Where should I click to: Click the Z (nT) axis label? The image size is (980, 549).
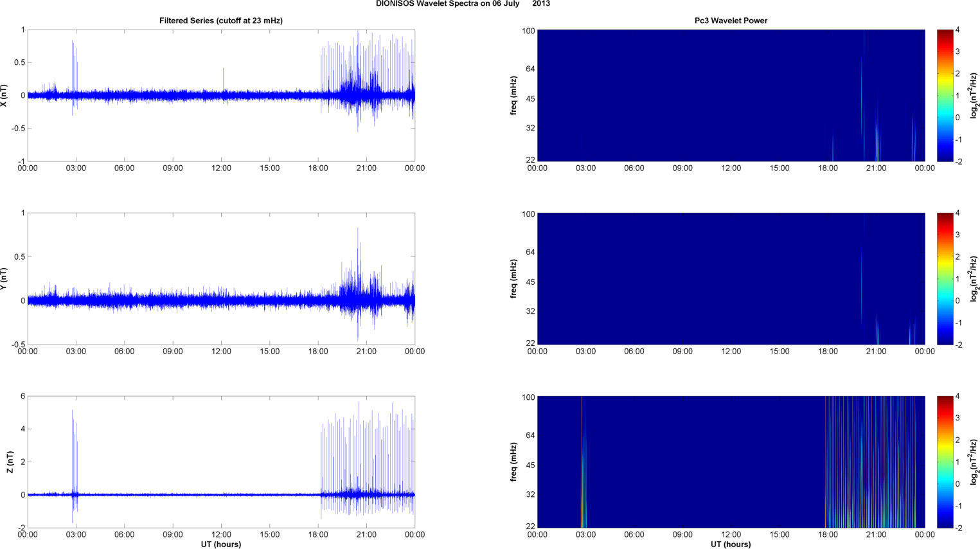[x=10, y=462]
